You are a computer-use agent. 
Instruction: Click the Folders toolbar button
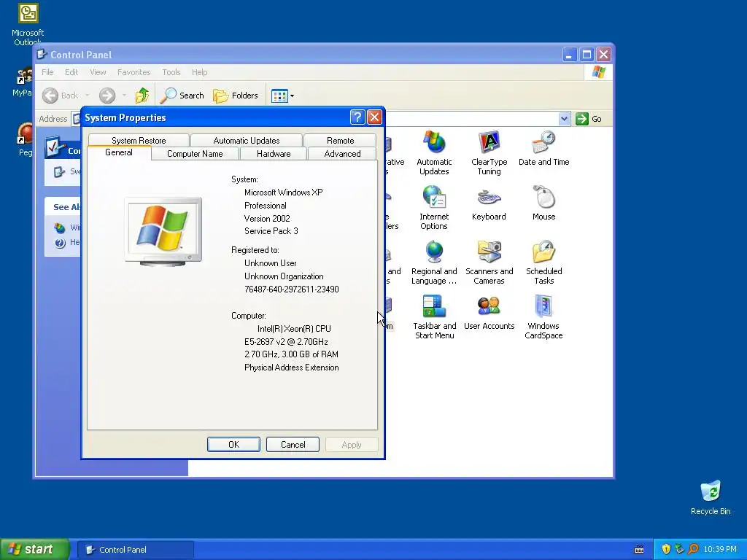tap(236, 96)
